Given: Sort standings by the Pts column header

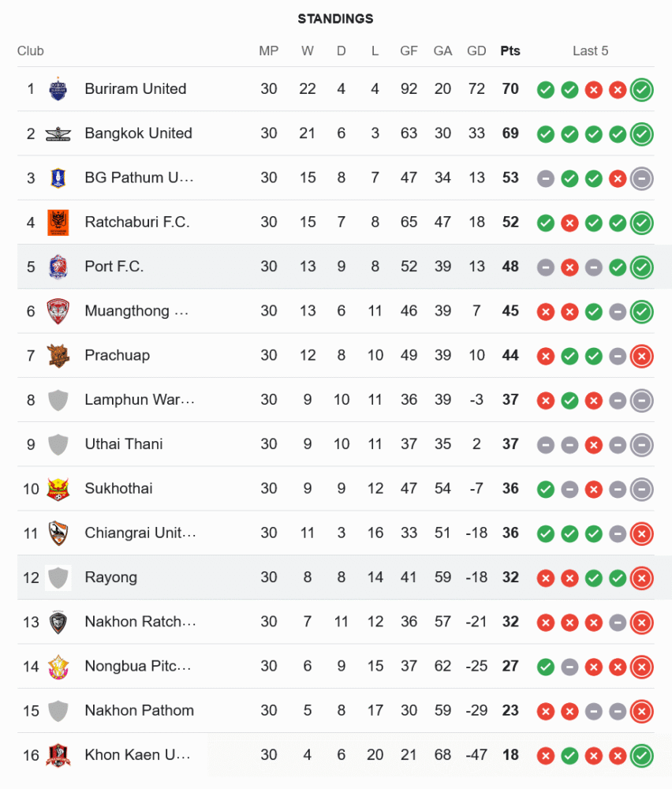Looking at the screenshot, I should [510, 51].
